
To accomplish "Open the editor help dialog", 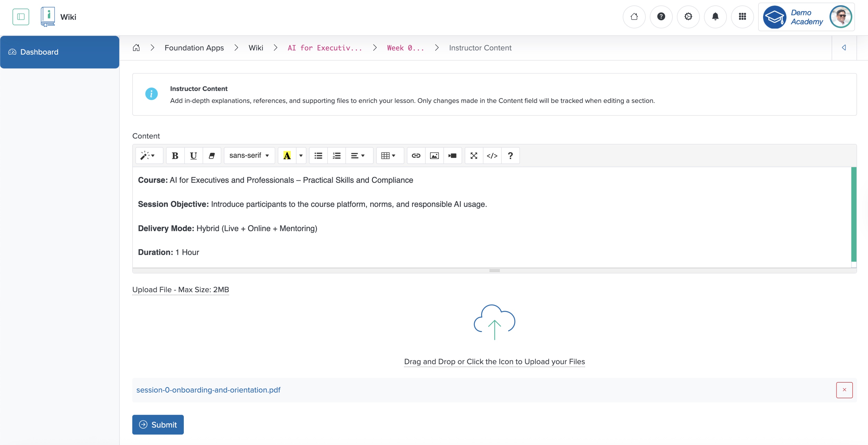I will tap(510, 155).
